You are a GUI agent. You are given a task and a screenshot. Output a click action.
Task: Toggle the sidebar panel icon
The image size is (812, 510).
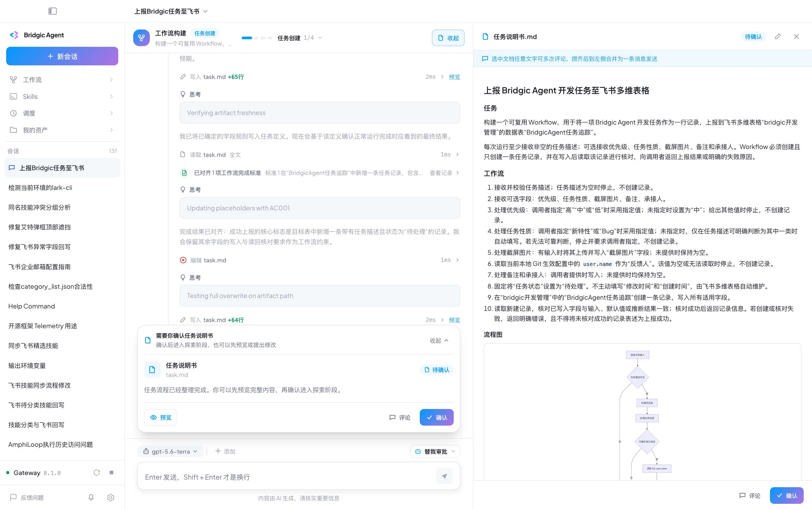click(52, 11)
